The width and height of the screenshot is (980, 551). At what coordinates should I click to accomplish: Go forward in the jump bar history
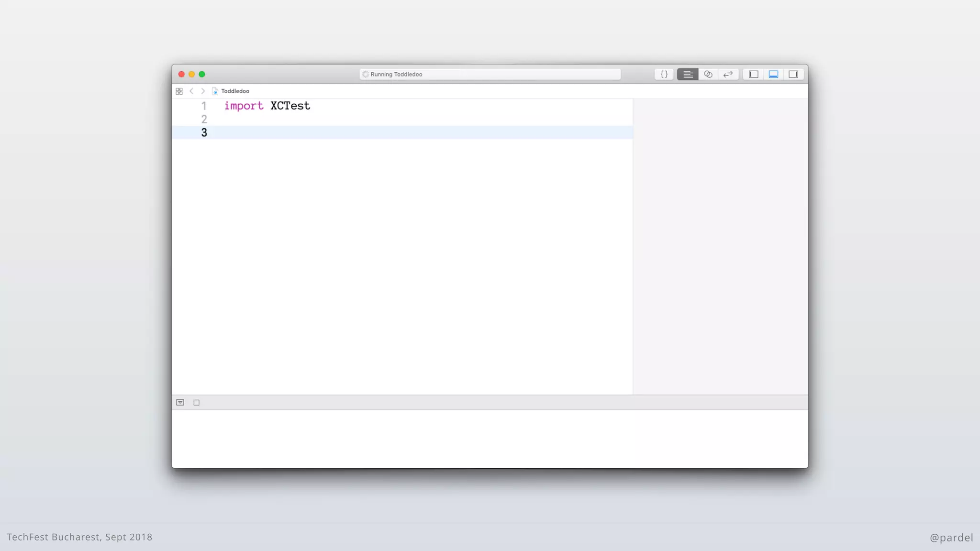203,91
